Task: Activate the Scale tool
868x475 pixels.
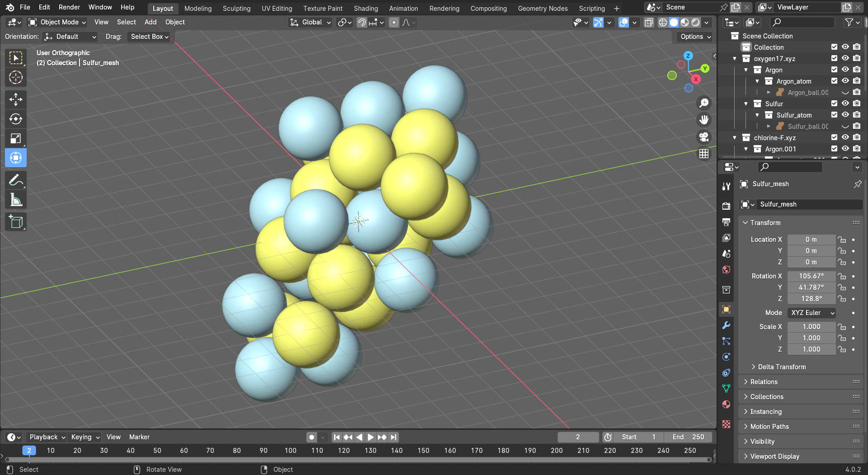Action: point(16,138)
